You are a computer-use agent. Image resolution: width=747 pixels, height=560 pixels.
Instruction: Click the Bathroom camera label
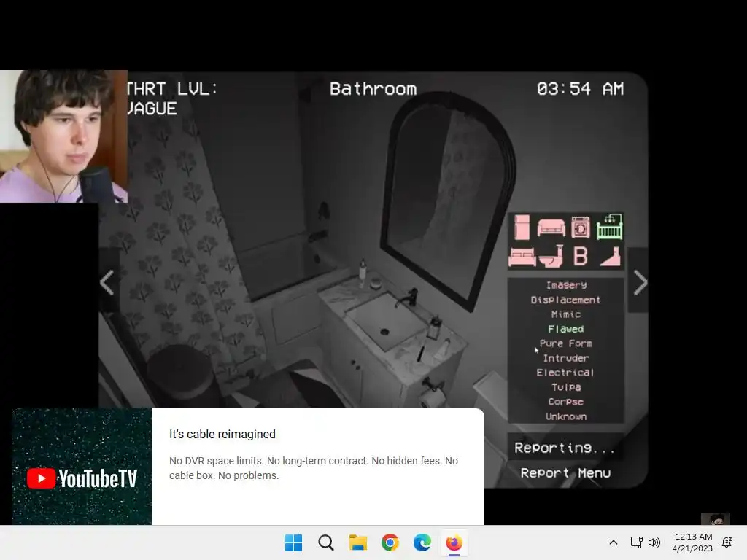pyautogui.click(x=373, y=88)
